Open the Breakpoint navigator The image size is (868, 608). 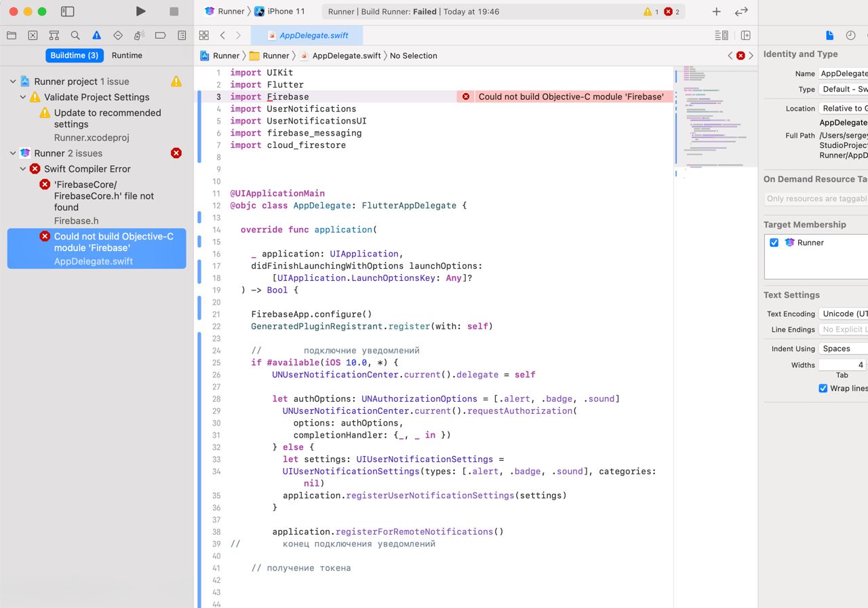tap(161, 35)
